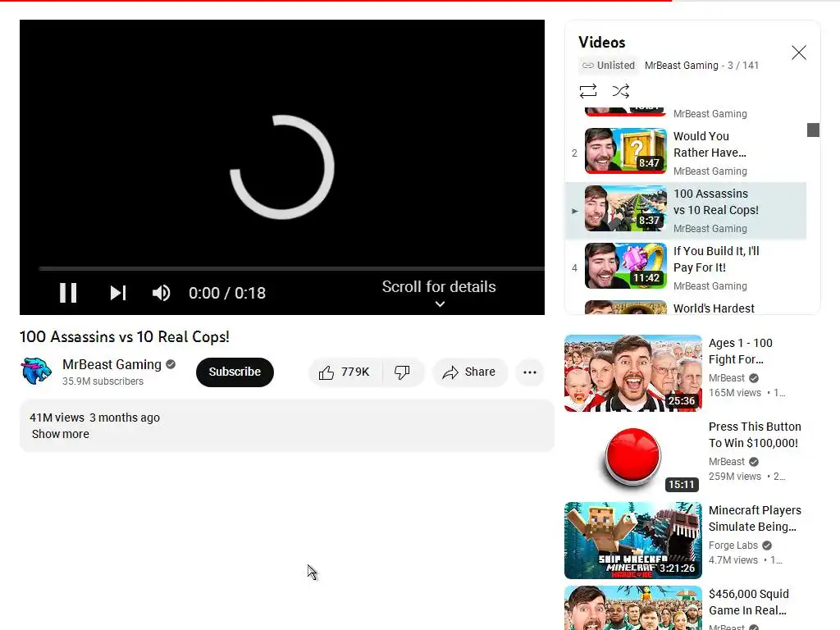Pause the video with the pause button

tap(68, 293)
